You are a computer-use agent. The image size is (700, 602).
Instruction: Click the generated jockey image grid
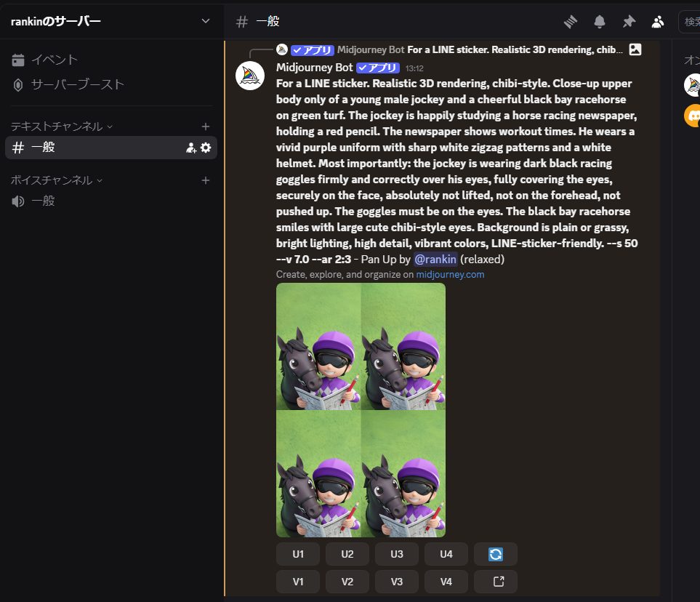click(361, 410)
